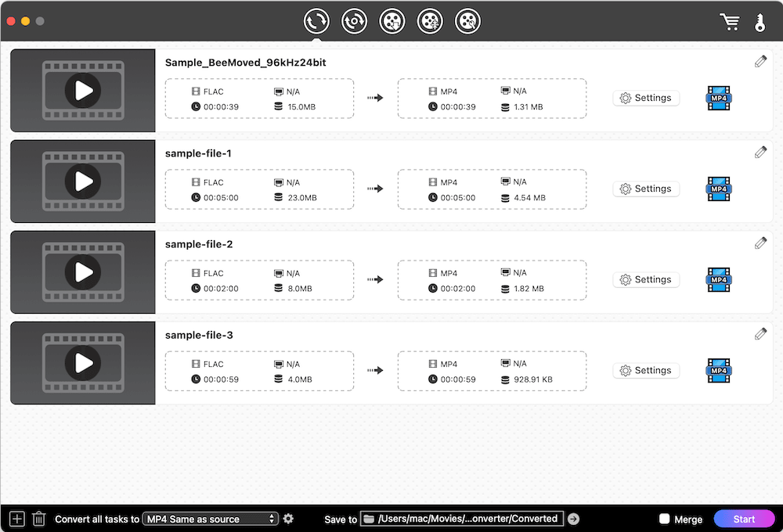
Task: Click the 928.91 KB output size value
Action: (x=533, y=379)
